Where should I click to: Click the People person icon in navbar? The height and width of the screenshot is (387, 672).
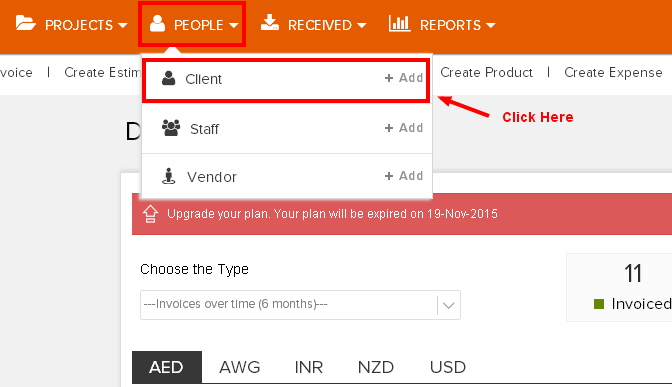157,23
